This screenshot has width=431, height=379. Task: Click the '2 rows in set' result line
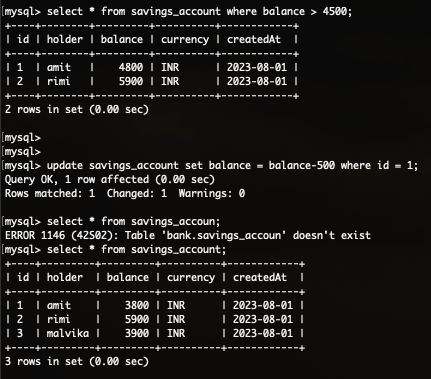pos(77,110)
